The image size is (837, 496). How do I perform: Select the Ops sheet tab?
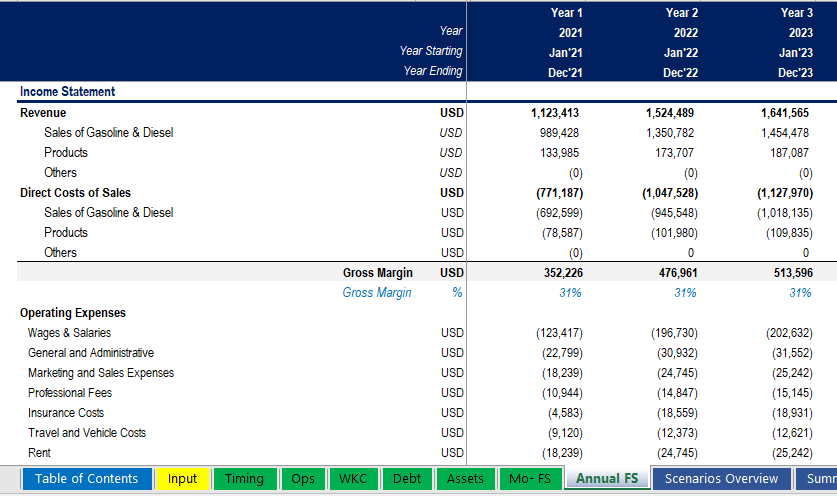pos(303,478)
